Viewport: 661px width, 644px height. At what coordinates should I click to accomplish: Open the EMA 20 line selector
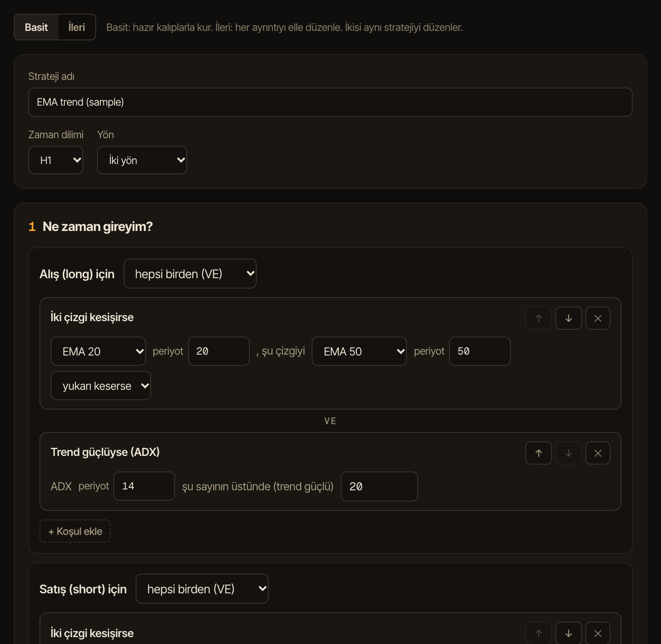pyautogui.click(x=98, y=351)
